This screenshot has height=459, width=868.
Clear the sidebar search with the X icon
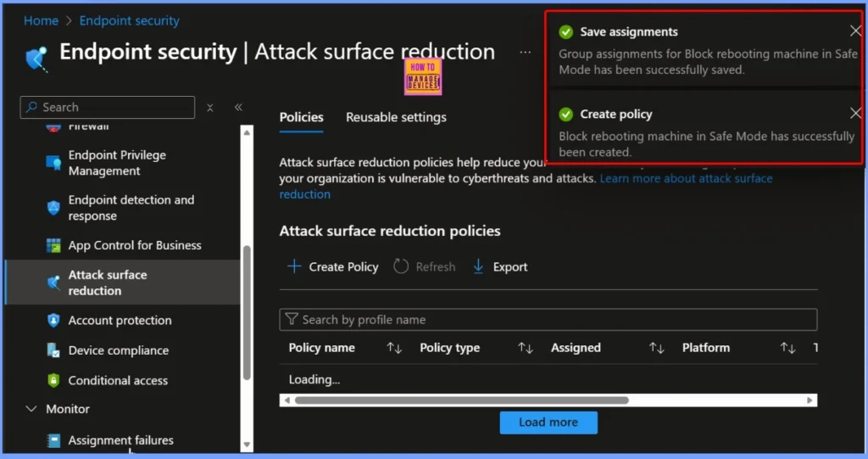point(210,108)
